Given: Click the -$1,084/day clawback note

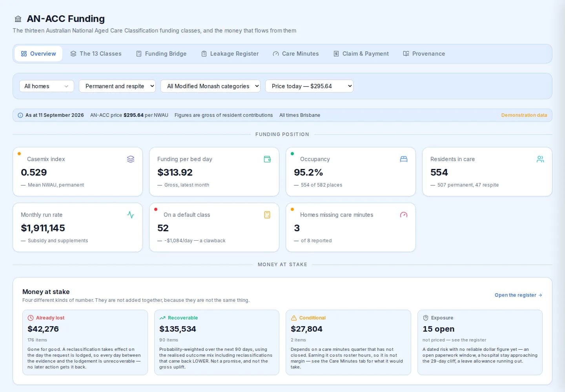Looking at the screenshot, I should pyautogui.click(x=195, y=241).
